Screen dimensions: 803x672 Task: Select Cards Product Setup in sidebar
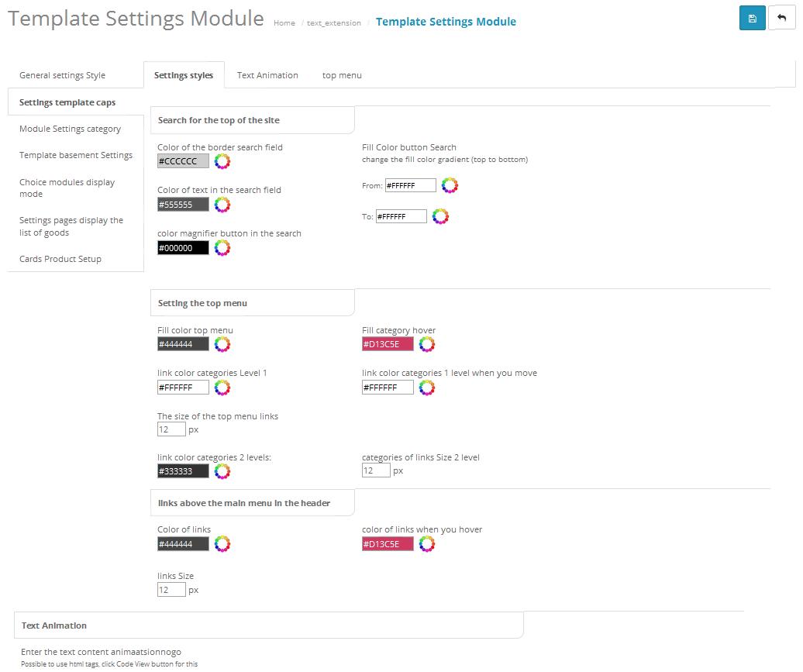tap(60, 259)
